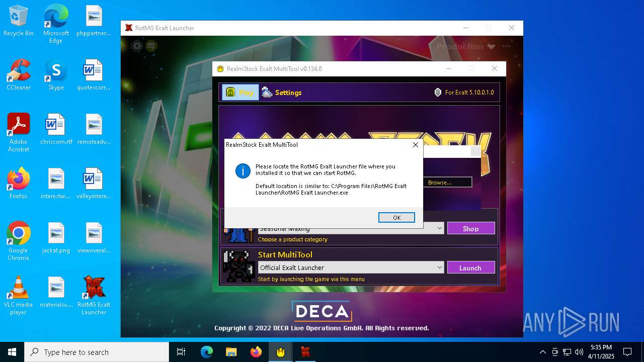Click the network icon in system tray
Viewport: 644px width, 362px height.
click(x=567, y=352)
